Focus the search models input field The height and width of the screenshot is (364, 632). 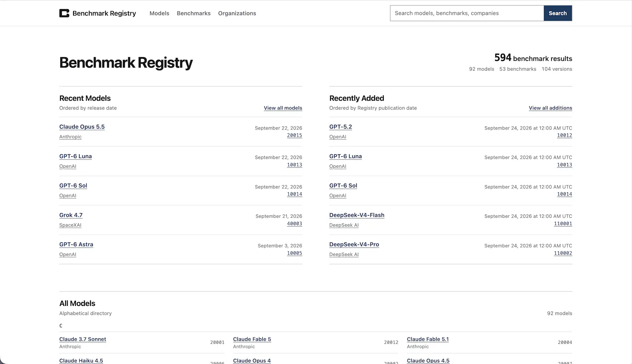click(467, 13)
